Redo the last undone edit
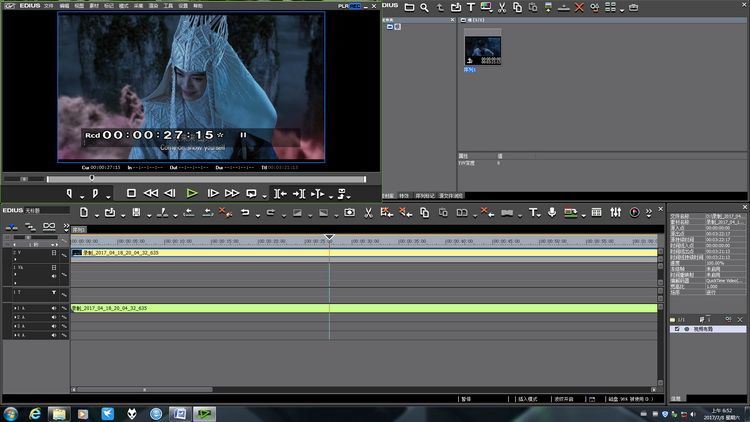This screenshot has width=750, height=422. [x=271, y=212]
